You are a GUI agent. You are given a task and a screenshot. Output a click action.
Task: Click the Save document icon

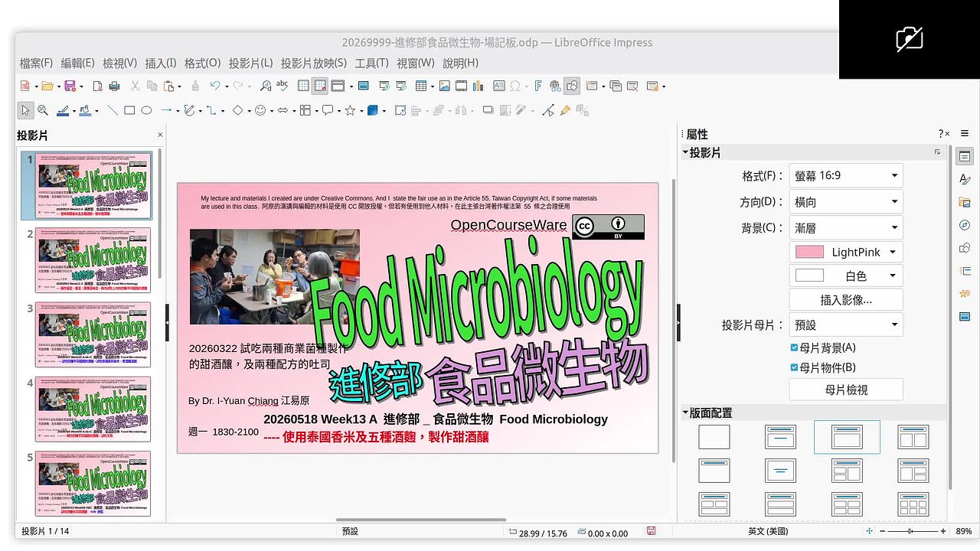(x=70, y=86)
